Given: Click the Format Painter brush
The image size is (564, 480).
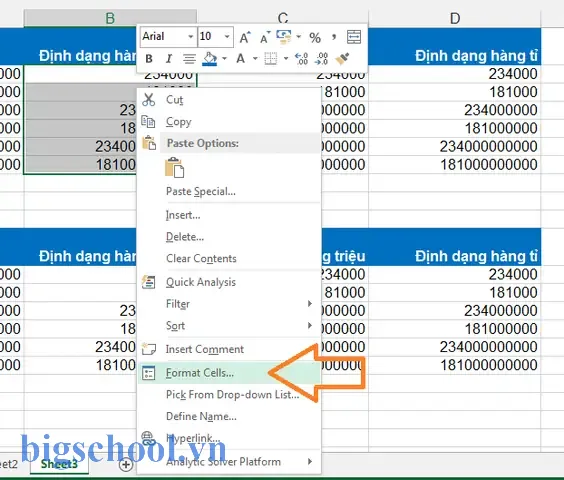Looking at the screenshot, I should (x=342, y=58).
